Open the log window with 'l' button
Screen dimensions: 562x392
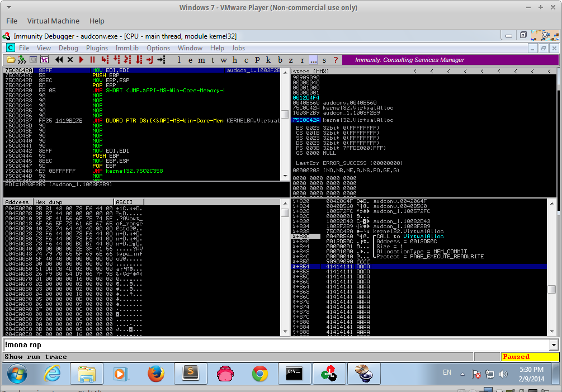[x=179, y=60]
